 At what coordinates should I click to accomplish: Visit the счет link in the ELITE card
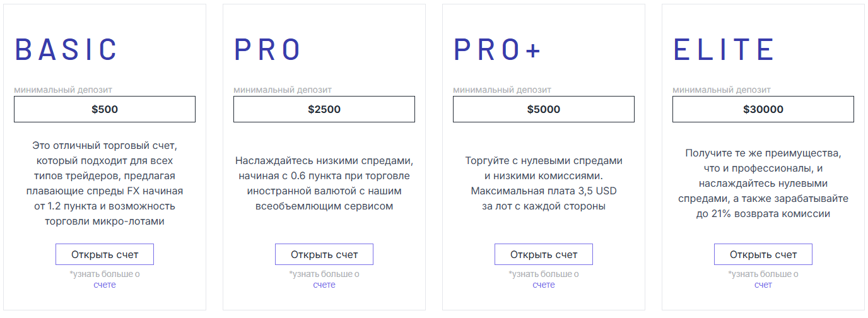tap(763, 285)
